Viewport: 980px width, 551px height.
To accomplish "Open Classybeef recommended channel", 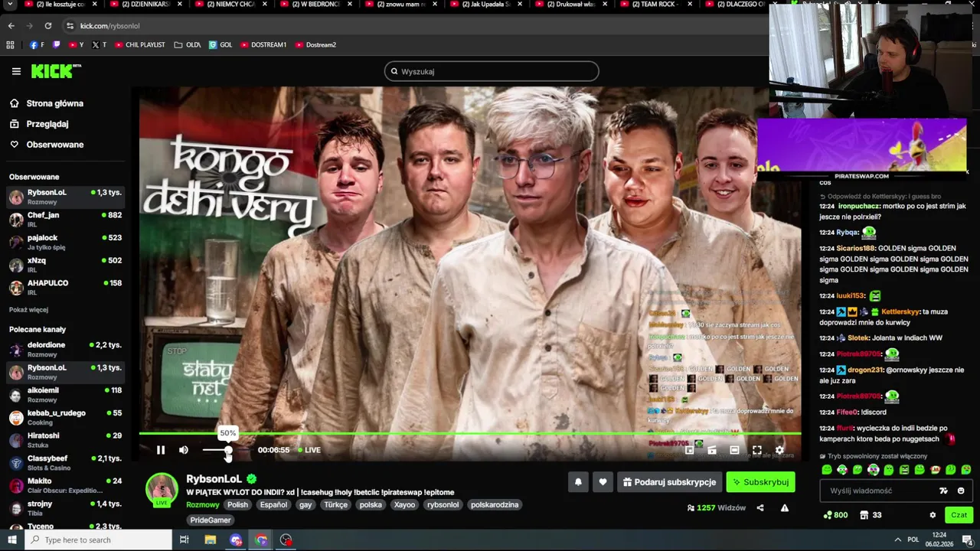I will pos(65,463).
